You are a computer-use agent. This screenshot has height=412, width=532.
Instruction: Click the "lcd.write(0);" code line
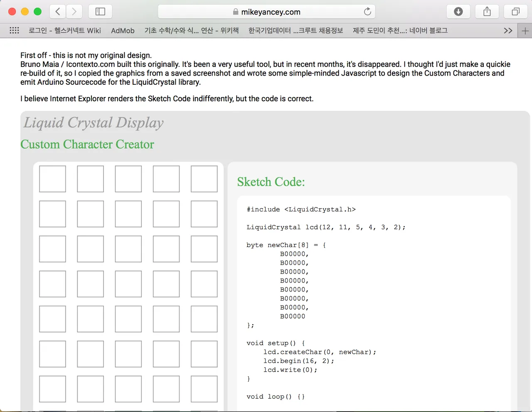(x=290, y=370)
